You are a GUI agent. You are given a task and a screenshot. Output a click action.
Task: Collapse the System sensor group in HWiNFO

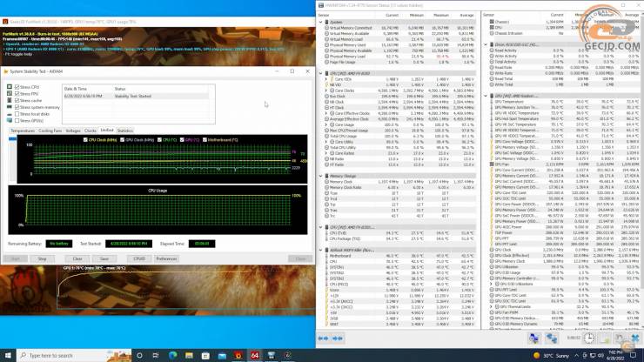(321, 22)
